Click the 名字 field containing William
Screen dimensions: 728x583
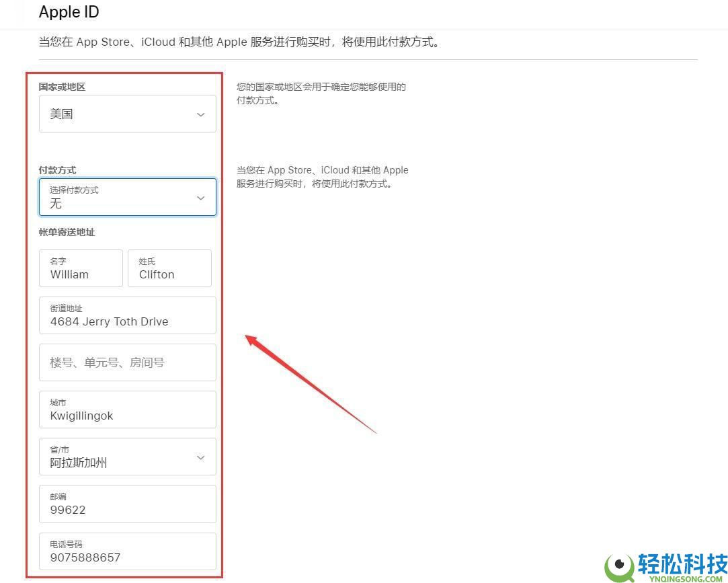pyautogui.click(x=81, y=268)
